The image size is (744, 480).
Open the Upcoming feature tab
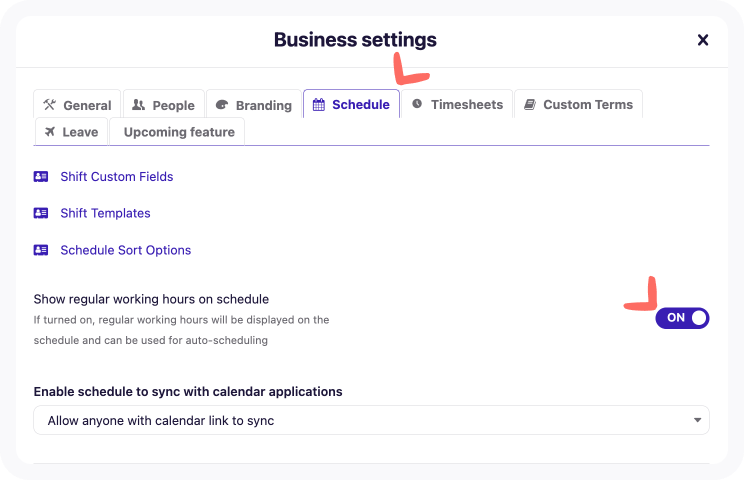(179, 132)
